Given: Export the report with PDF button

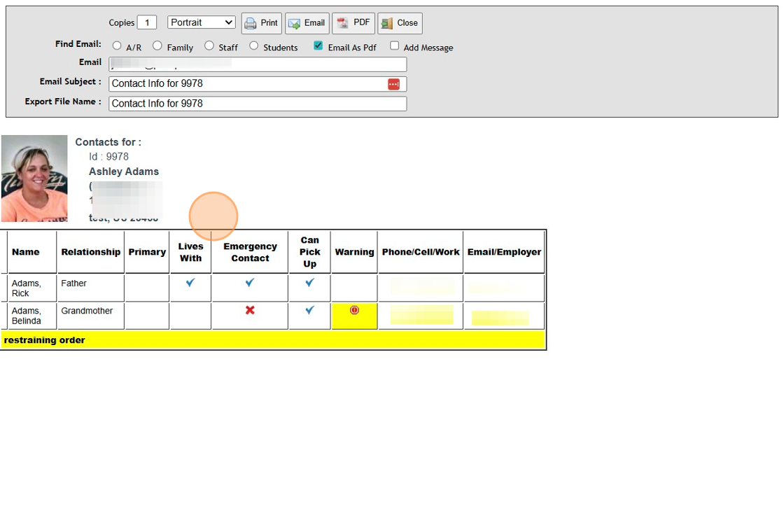Looking at the screenshot, I should click(x=353, y=23).
